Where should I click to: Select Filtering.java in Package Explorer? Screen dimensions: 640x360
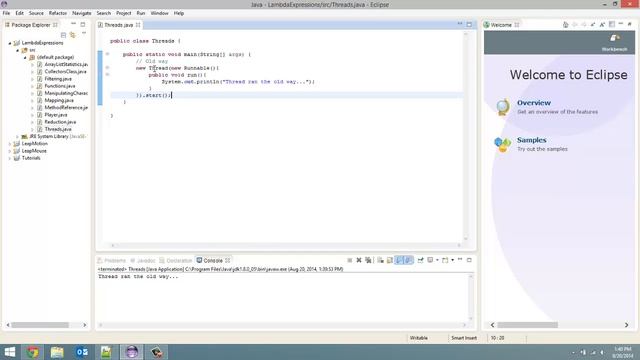click(x=58, y=79)
